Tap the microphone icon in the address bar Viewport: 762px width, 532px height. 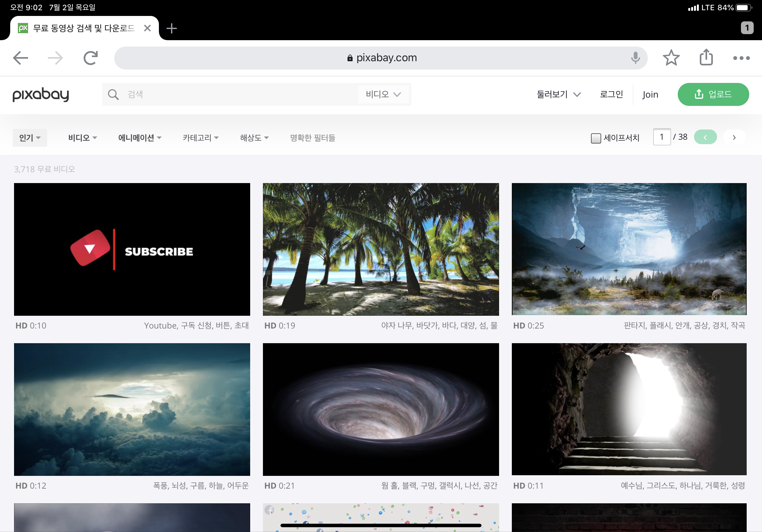pyautogui.click(x=635, y=58)
